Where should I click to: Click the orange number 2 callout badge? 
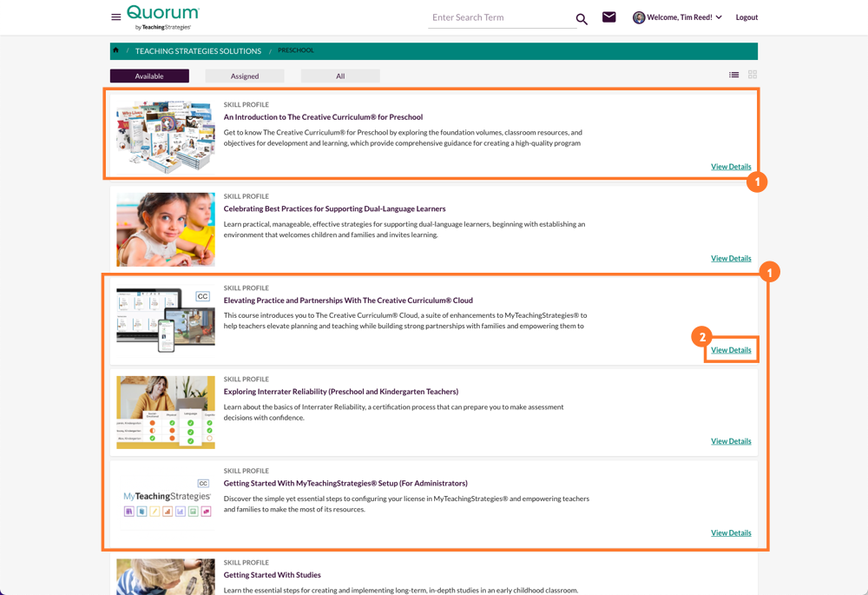coord(701,337)
